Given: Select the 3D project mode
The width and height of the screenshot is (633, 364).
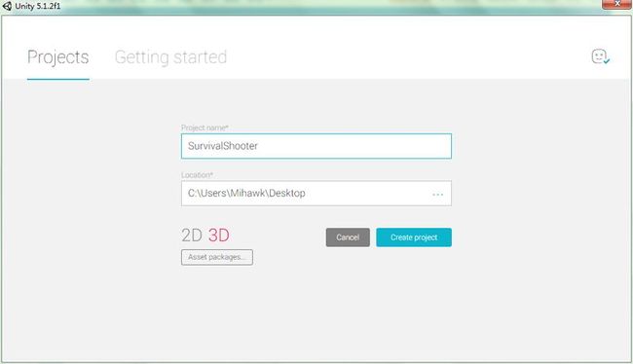Looking at the screenshot, I should (219, 236).
